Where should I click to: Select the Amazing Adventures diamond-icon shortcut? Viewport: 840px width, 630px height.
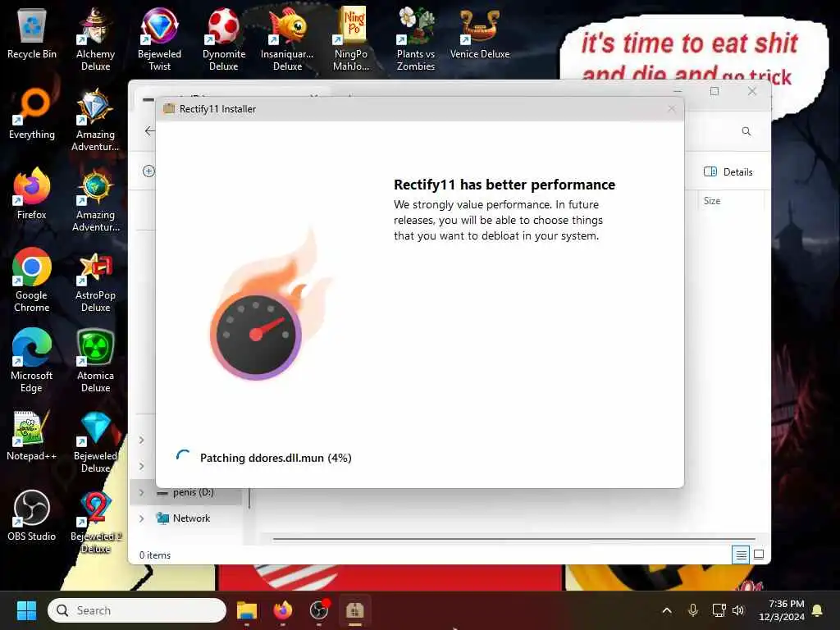pos(95,120)
